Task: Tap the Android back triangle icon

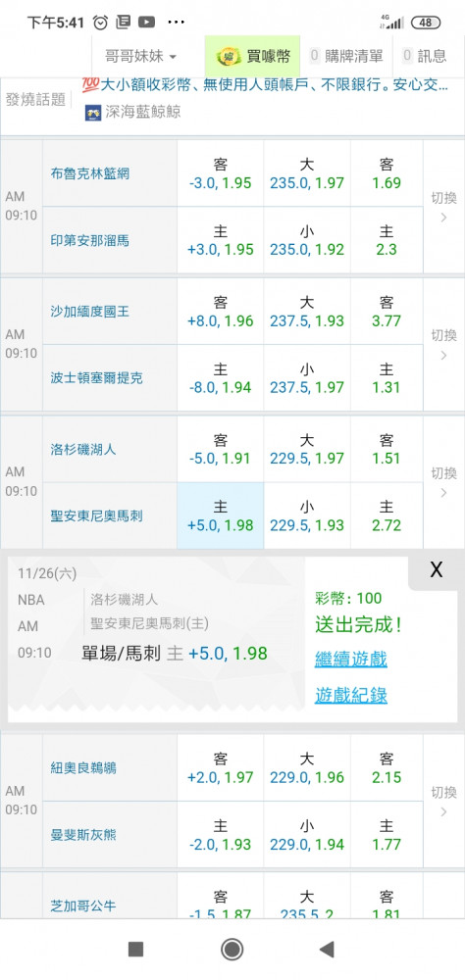Action: pyautogui.click(x=326, y=950)
